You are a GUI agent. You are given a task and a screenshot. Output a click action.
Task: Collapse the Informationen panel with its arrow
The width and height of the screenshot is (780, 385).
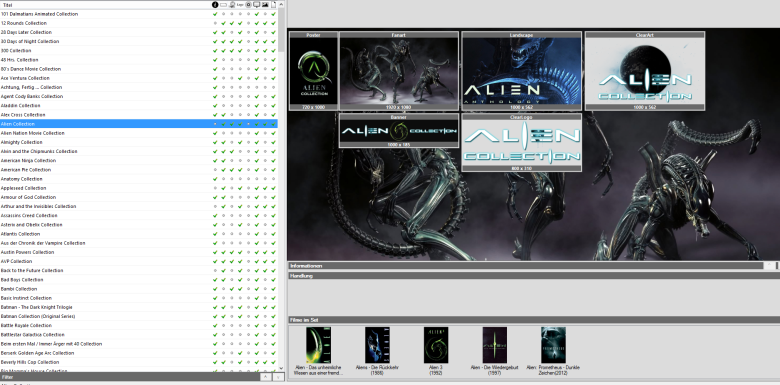pyautogui.click(x=769, y=266)
